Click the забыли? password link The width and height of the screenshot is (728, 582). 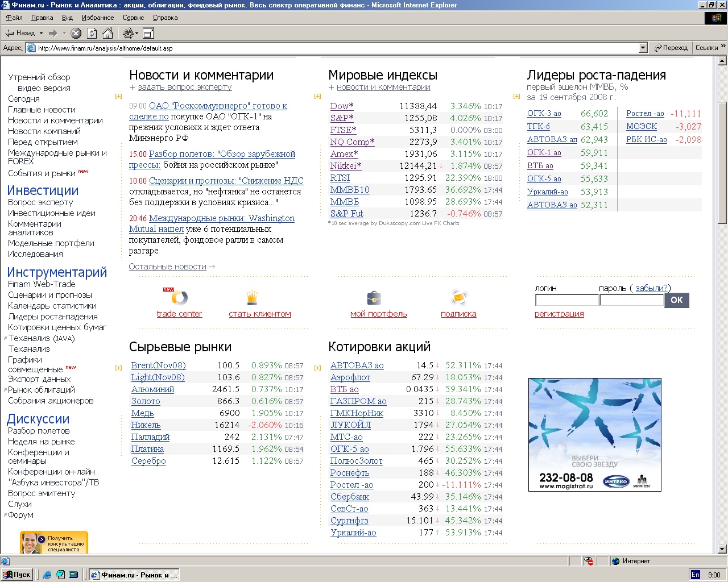point(651,288)
